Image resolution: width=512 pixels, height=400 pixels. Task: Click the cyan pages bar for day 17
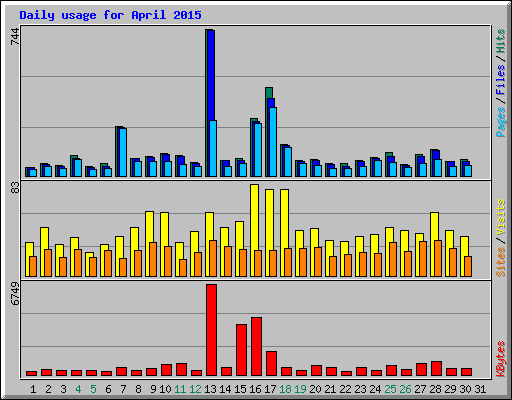pos(273,142)
